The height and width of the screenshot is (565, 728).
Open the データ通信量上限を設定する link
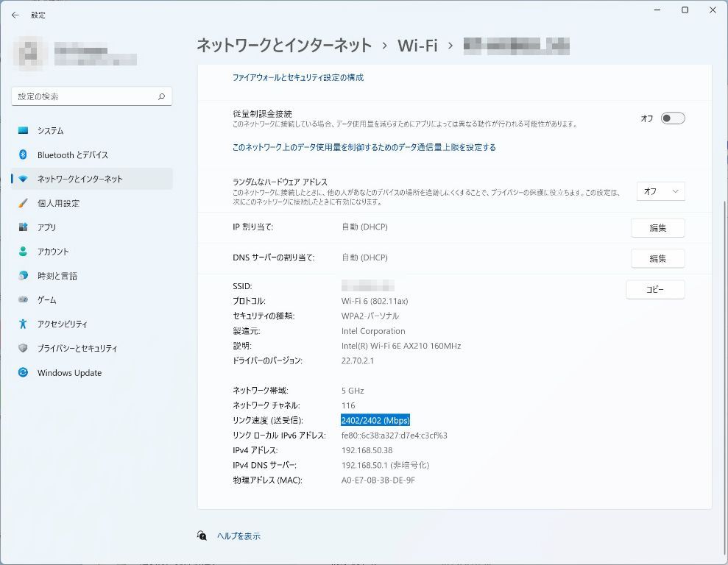tap(364, 147)
